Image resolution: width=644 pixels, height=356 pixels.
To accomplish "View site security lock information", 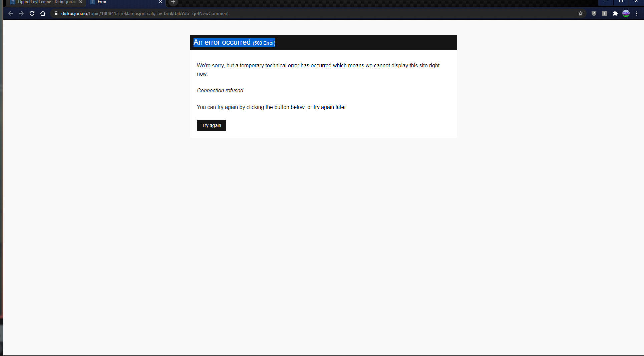I will (x=56, y=13).
